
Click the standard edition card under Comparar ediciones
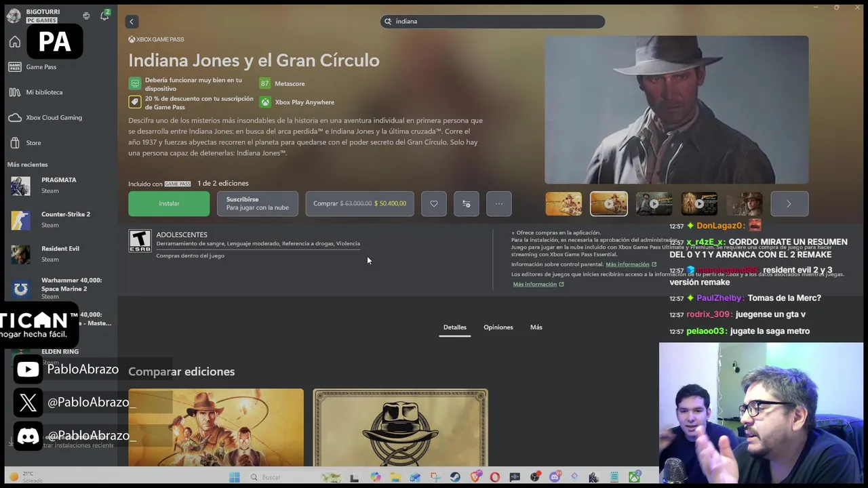coord(216,428)
